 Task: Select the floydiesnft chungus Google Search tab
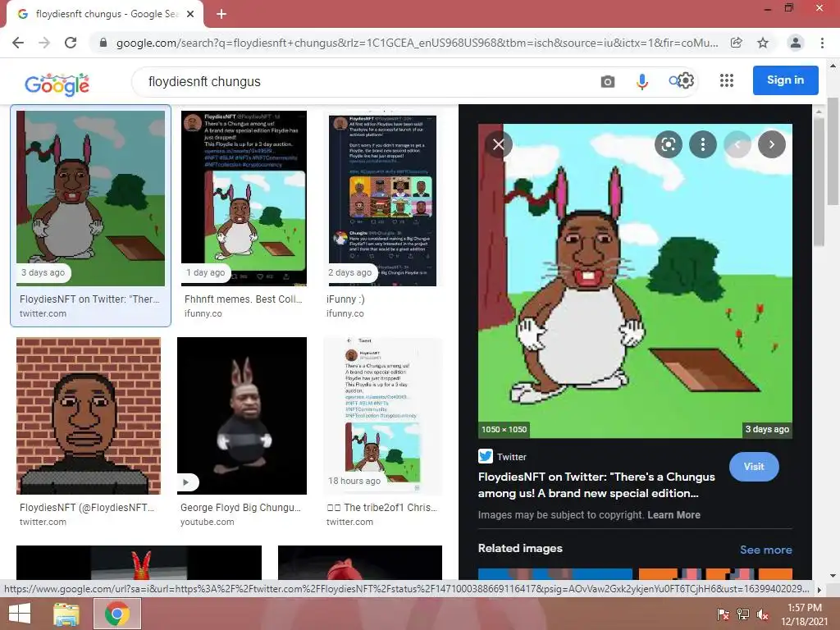tap(104, 15)
